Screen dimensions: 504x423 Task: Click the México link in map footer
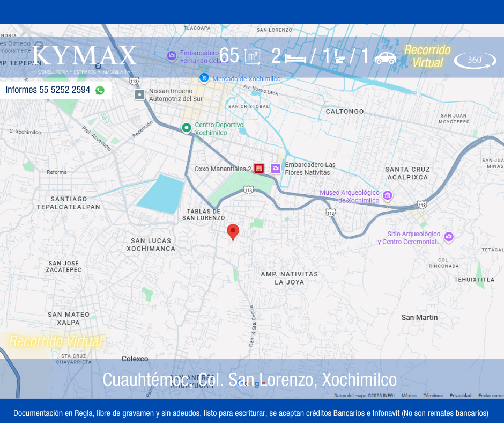(x=409, y=396)
